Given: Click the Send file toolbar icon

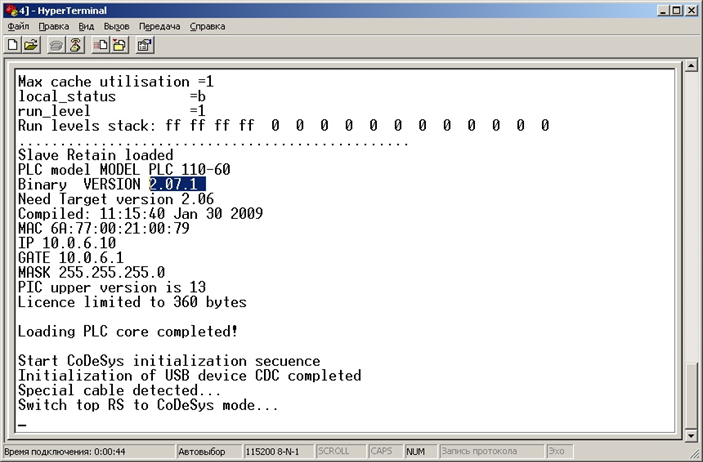Looking at the screenshot, I should point(101,45).
